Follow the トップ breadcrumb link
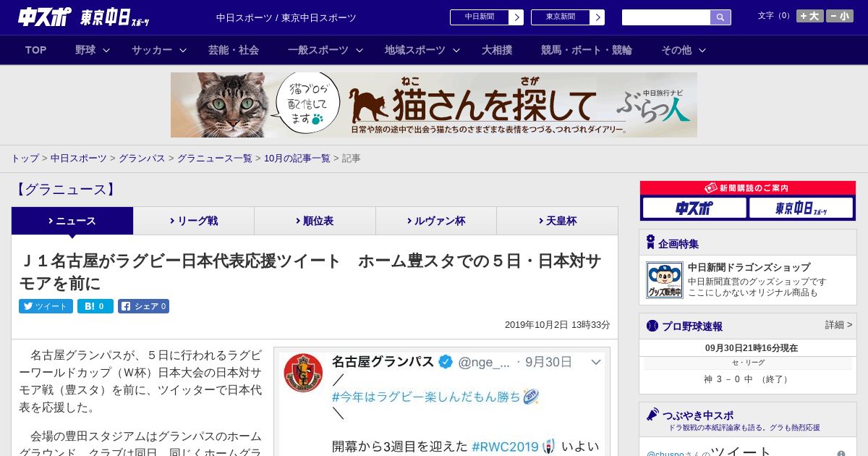This screenshot has height=456, width=868. click(25, 158)
